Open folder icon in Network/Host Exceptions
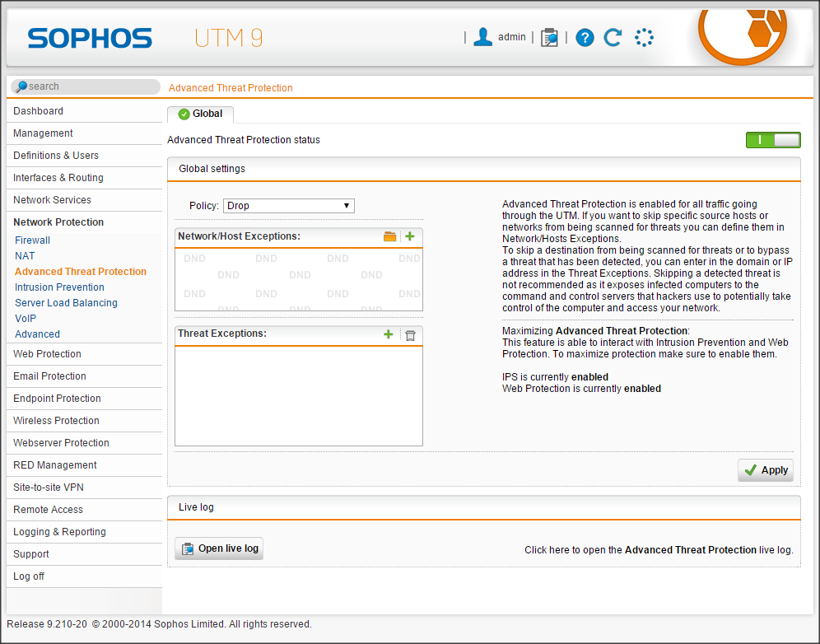The height and width of the screenshot is (644, 820). coord(390,236)
